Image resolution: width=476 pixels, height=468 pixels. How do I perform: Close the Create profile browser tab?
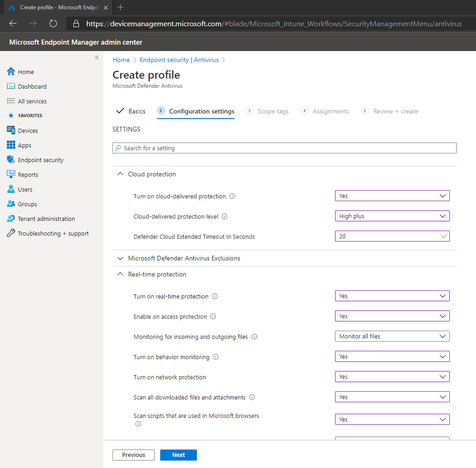pos(106,8)
